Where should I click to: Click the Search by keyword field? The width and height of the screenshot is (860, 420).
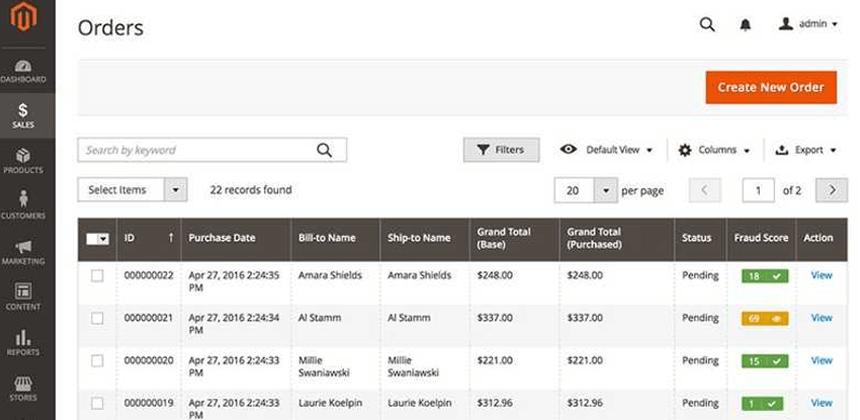pyautogui.click(x=198, y=150)
